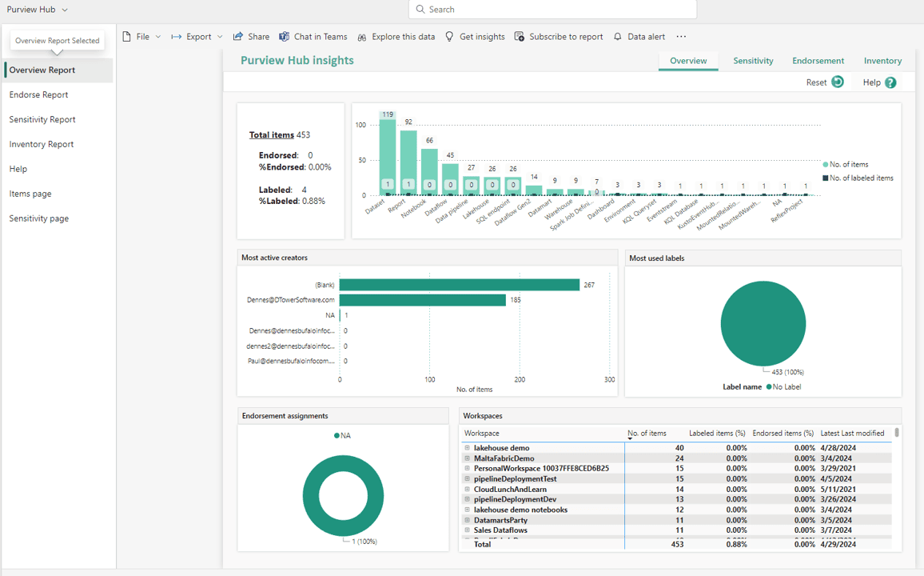Image resolution: width=924 pixels, height=576 pixels.
Task: Click the (Blank) creator bar
Action: [x=460, y=285]
